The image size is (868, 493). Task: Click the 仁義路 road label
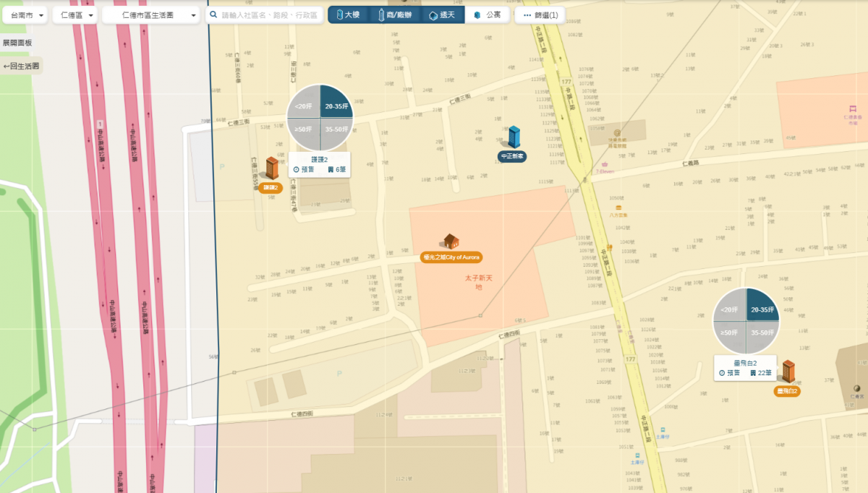tap(691, 163)
